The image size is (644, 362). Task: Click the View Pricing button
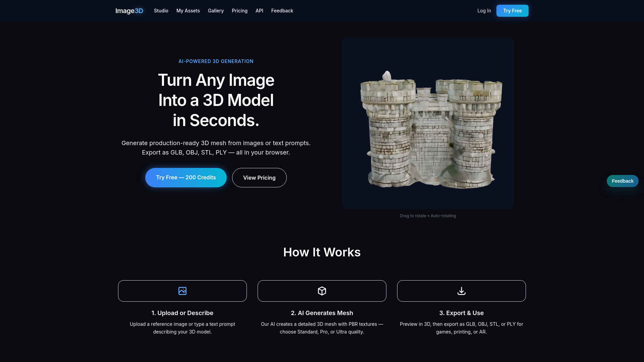coord(259,177)
